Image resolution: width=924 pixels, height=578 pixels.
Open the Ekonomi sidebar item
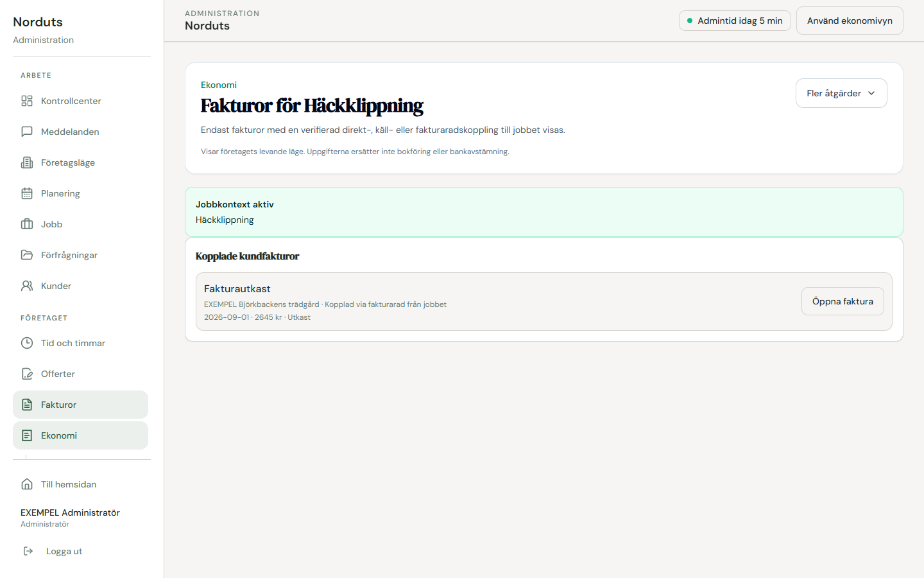(80, 435)
